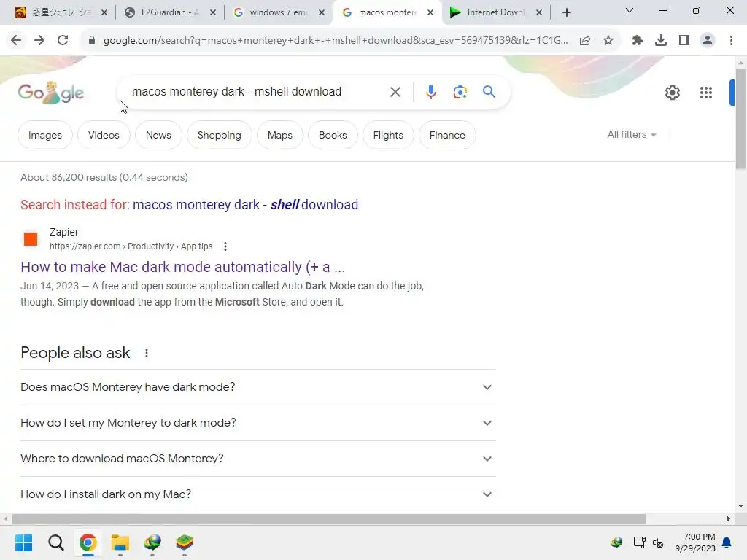The width and height of the screenshot is (747, 560).
Task: Open taskbar Search
Action: (x=55, y=542)
